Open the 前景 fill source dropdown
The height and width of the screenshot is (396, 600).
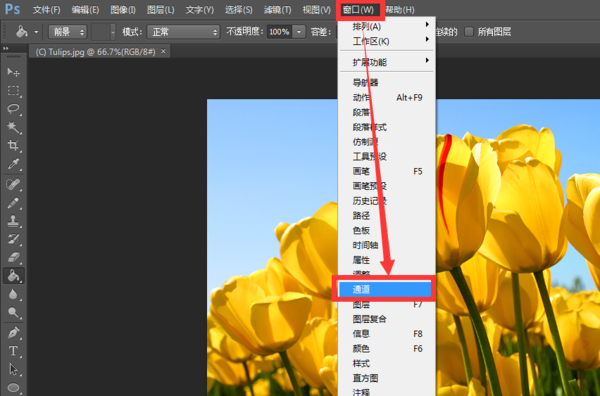click(x=68, y=32)
